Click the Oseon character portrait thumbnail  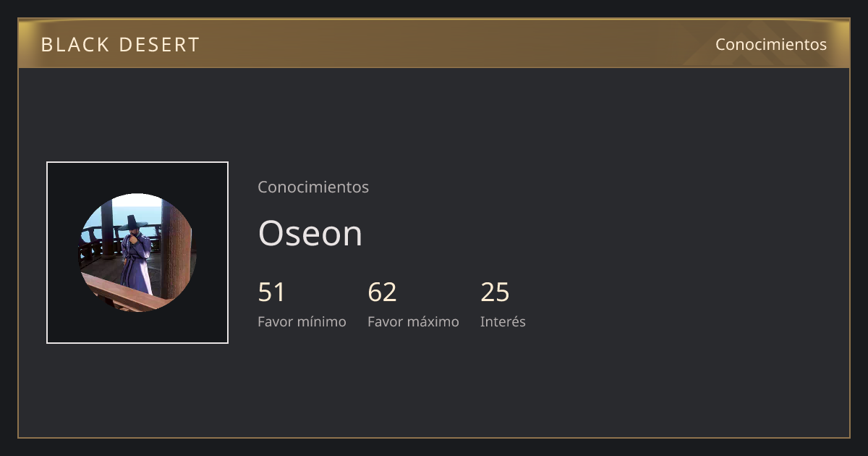[x=137, y=253]
